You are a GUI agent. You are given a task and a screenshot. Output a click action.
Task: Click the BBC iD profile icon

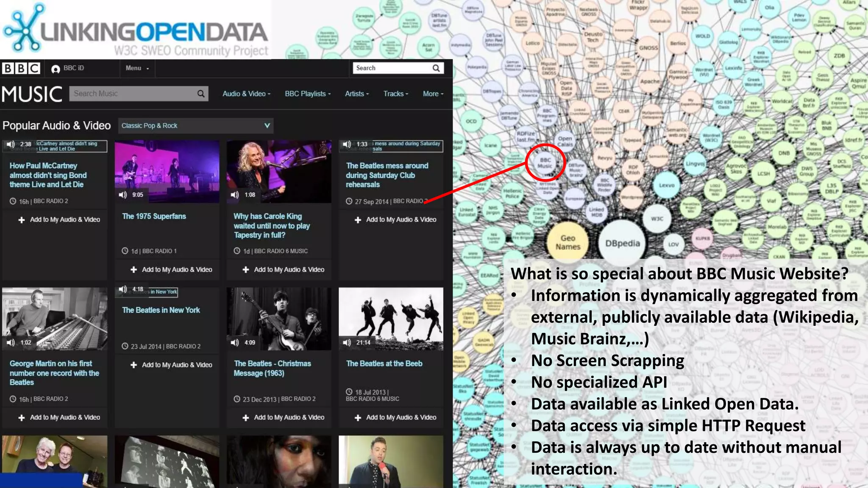tap(56, 69)
